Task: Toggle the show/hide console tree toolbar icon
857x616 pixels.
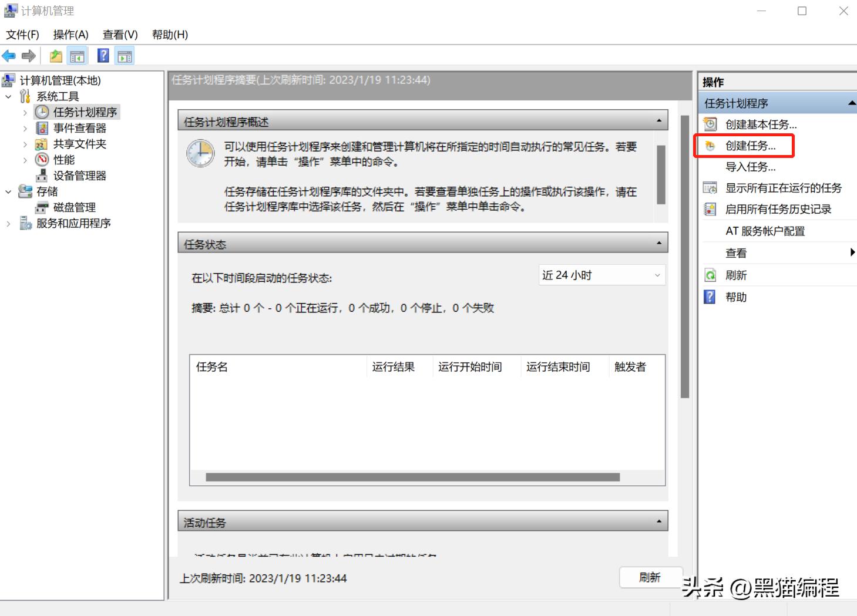Action: click(76, 56)
